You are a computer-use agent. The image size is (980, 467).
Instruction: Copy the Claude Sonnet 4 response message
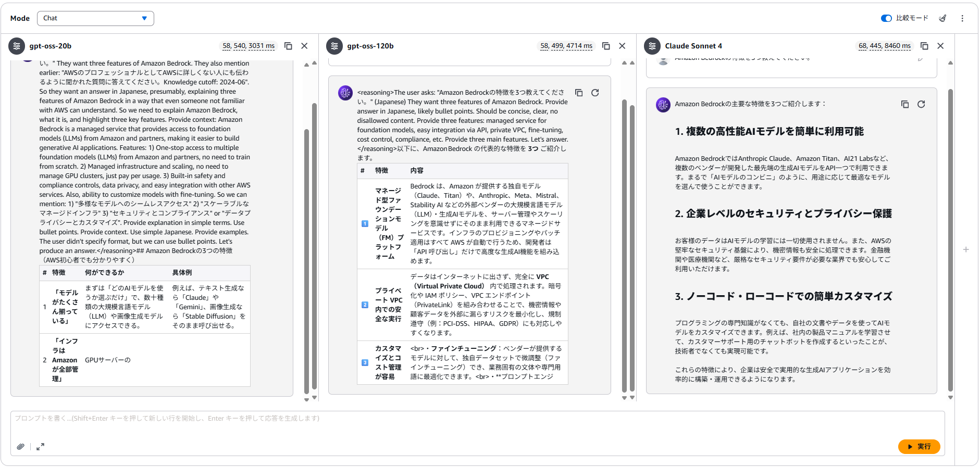[905, 104]
